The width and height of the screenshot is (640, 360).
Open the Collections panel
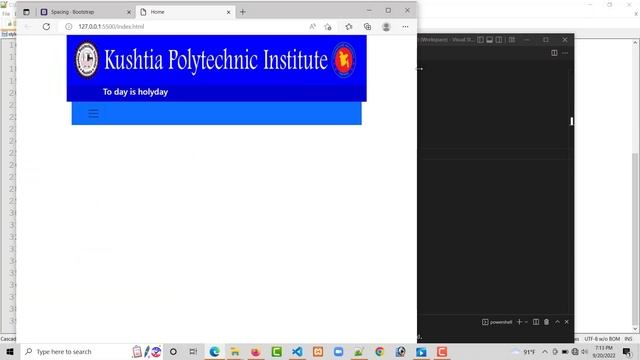click(x=367, y=27)
